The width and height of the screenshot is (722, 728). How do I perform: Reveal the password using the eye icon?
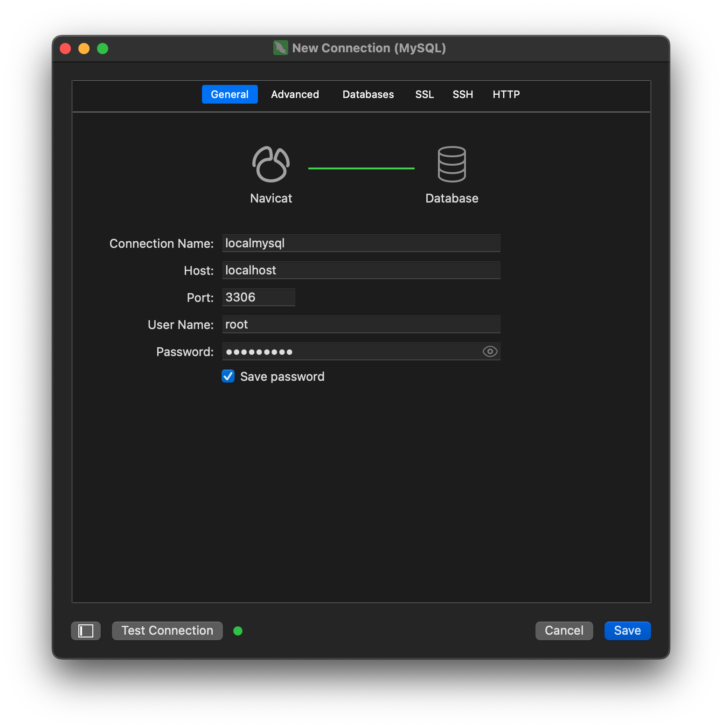(x=489, y=351)
